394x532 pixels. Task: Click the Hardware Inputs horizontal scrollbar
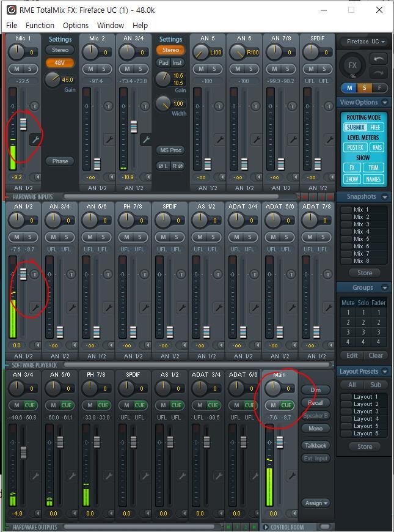pyautogui.click(x=171, y=196)
